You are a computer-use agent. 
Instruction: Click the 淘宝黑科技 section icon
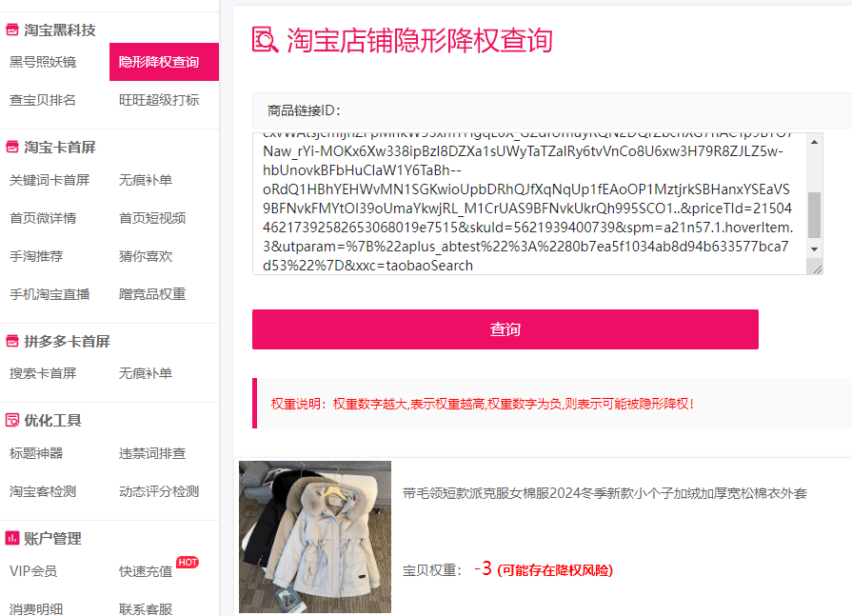(12, 30)
